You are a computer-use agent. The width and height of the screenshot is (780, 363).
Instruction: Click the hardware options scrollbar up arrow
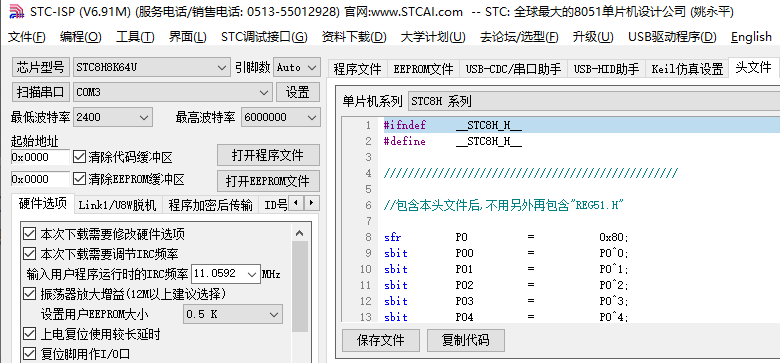coord(300,233)
